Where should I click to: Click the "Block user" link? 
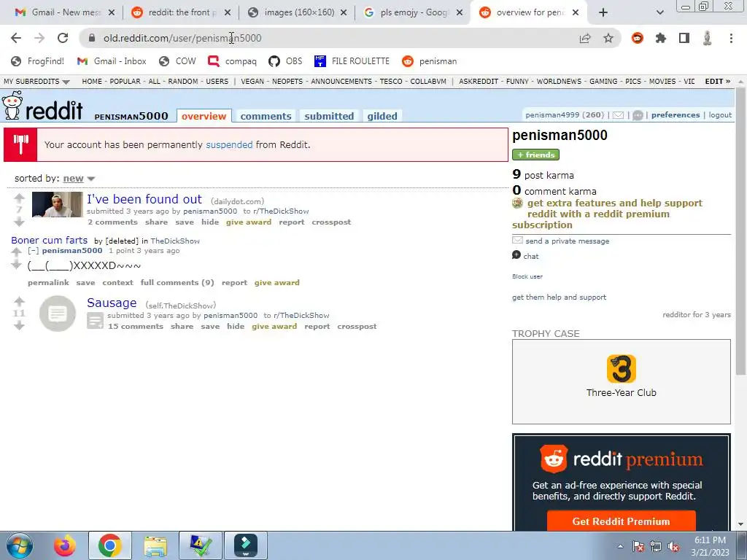point(527,276)
